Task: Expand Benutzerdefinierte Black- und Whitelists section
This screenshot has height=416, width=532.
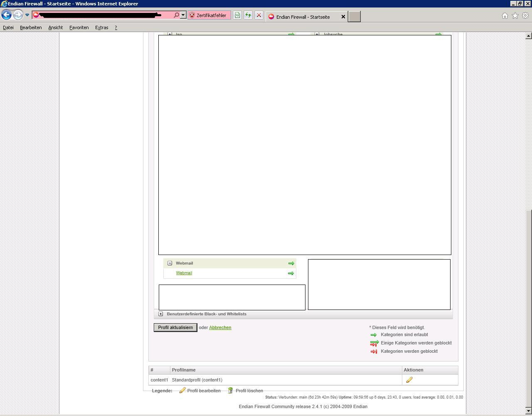Action: [x=161, y=314]
